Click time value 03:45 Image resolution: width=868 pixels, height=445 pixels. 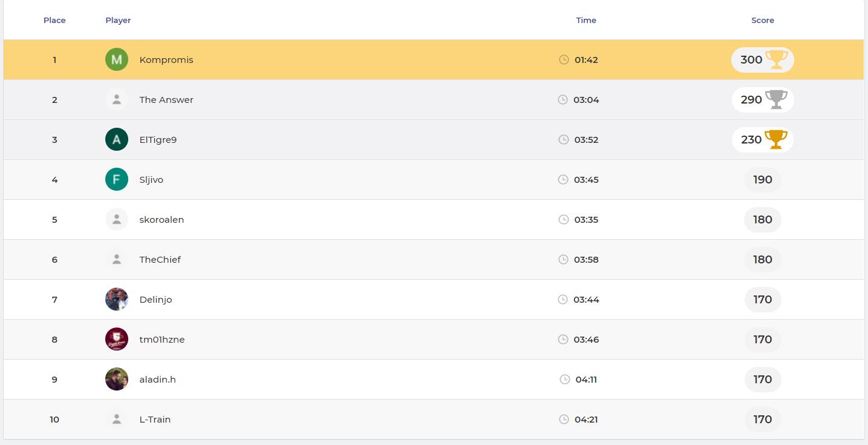coord(586,180)
